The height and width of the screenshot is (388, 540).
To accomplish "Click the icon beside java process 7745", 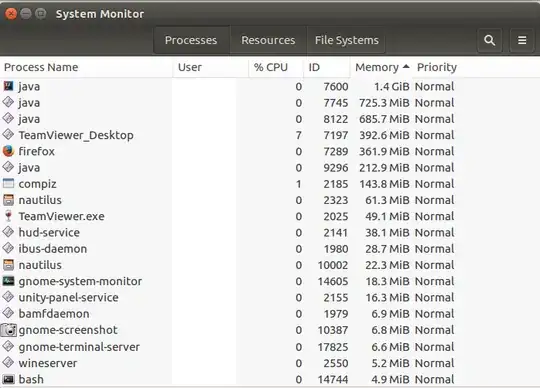I will (x=8, y=102).
